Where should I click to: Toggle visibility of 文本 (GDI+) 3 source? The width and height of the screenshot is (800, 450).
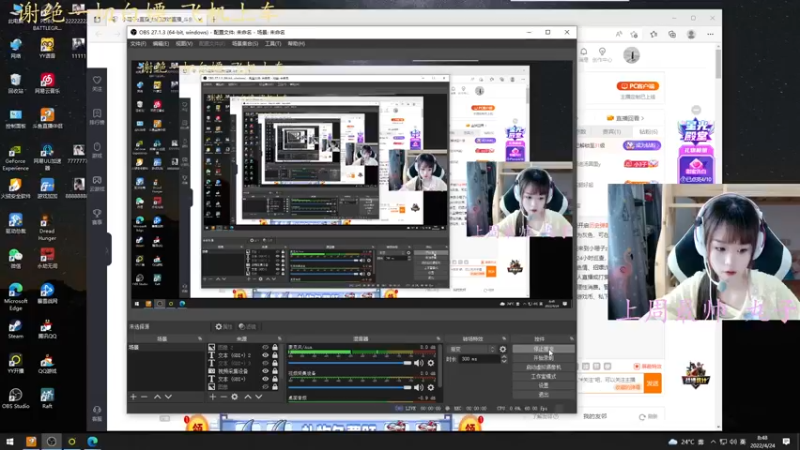tap(265, 363)
